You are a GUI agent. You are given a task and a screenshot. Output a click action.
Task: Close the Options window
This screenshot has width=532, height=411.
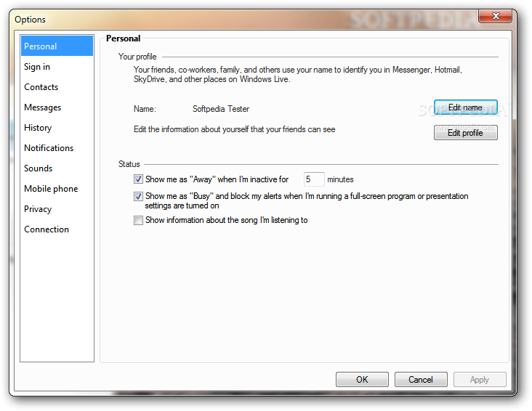click(496, 16)
